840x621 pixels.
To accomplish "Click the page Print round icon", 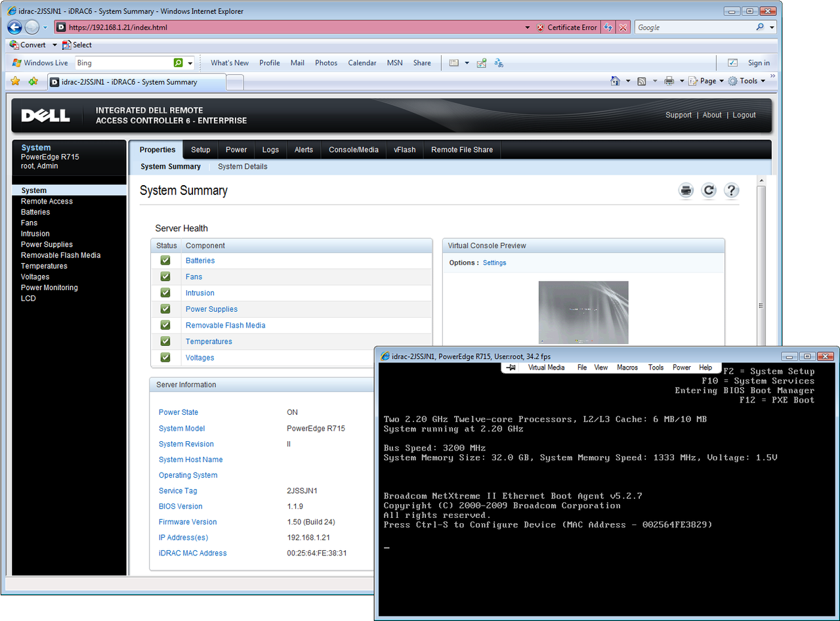I will (686, 190).
